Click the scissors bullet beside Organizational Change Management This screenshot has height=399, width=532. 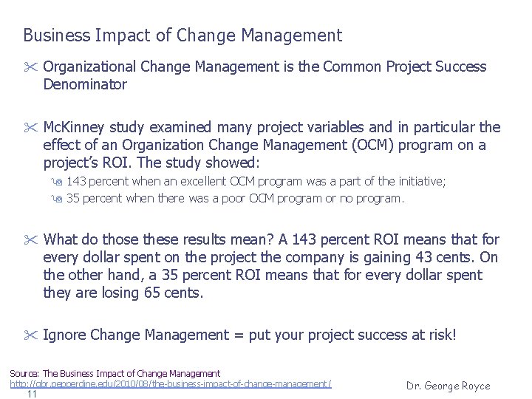(30, 66)
